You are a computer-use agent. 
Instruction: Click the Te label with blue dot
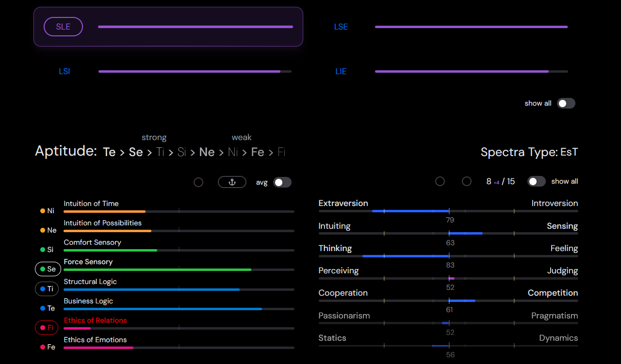click(48, 308)
